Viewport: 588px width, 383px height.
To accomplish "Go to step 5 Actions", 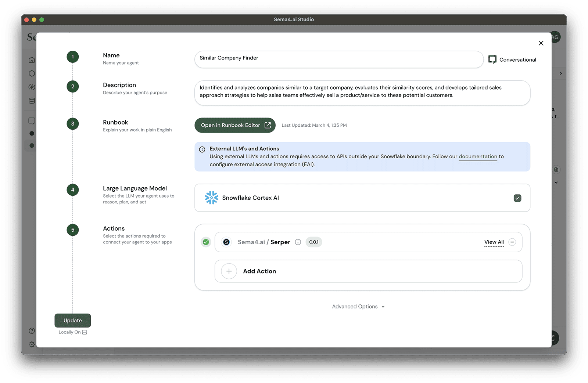I will pos(73,230).
